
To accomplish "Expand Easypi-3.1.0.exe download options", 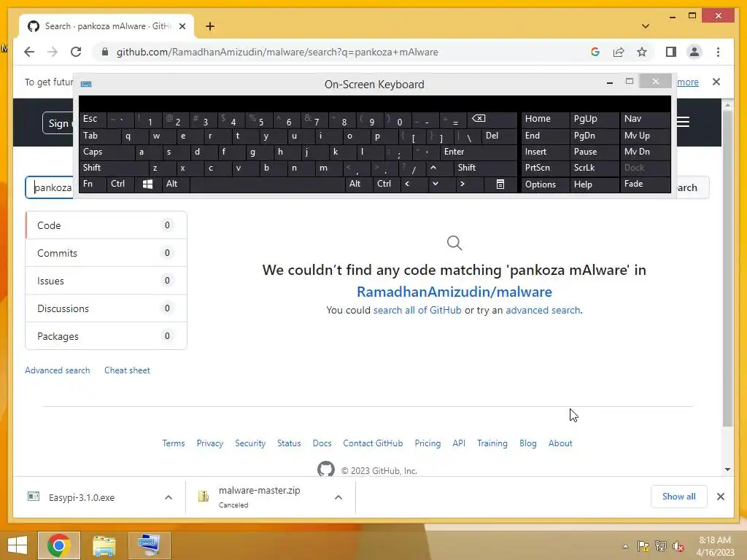I will [169, 497].
